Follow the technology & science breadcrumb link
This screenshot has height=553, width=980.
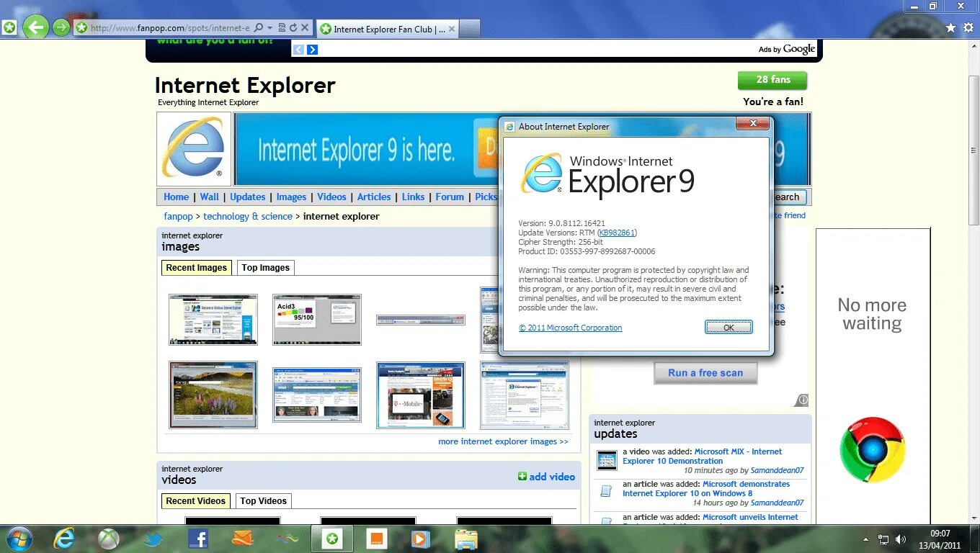point(248,216)
